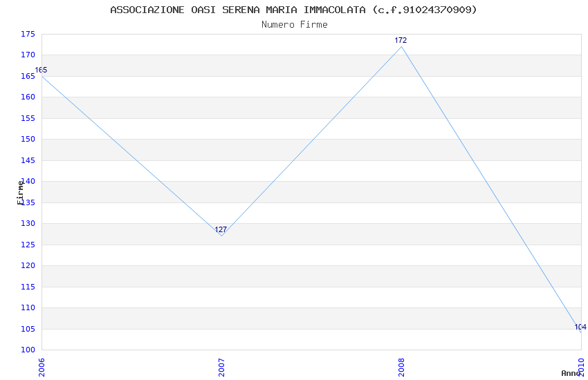
Task: Click the 165 y-axis tick label
Action: point(28,77)
